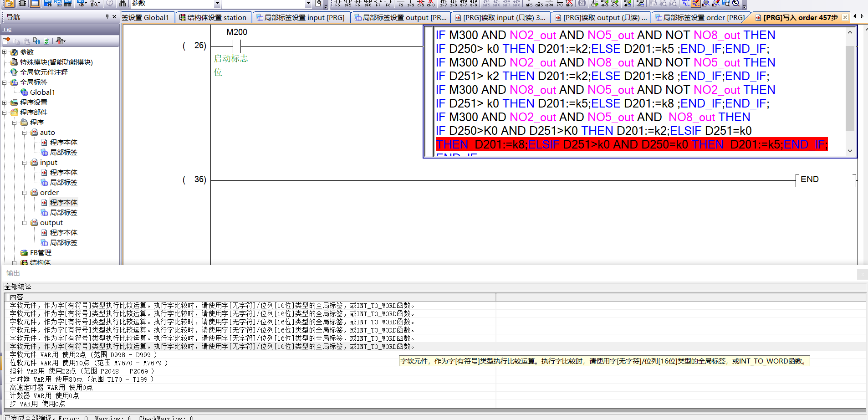Open the 参数 combo box dropdown

217,4
